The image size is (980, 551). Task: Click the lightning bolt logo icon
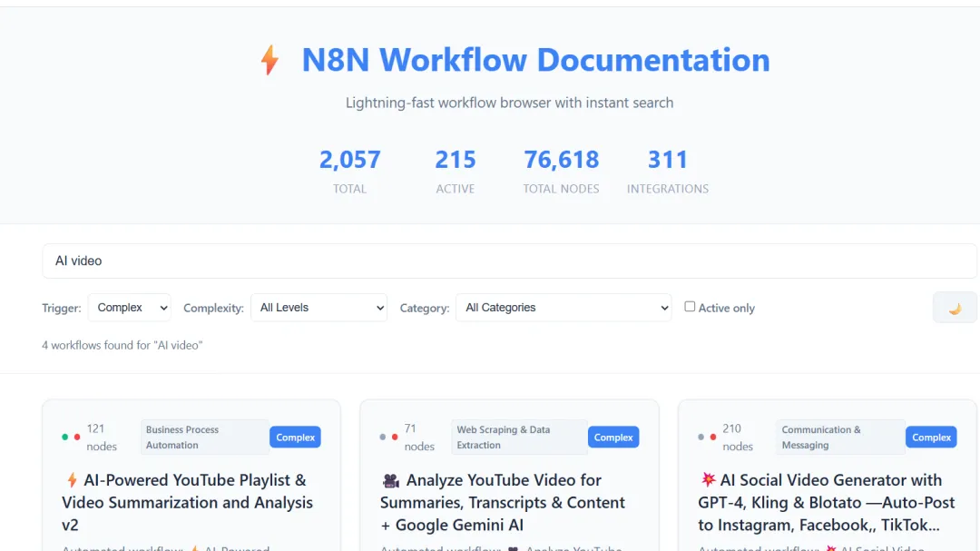click(269, 60)
